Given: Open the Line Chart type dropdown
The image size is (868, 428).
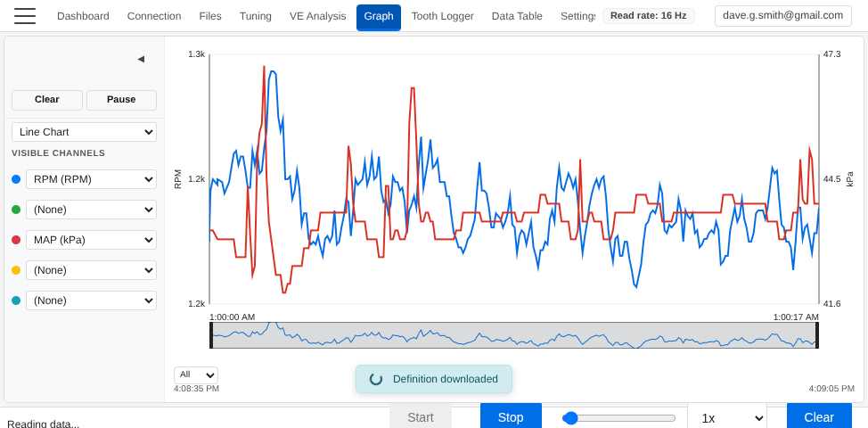Looking at the screenshot, I should pos(84,132).
